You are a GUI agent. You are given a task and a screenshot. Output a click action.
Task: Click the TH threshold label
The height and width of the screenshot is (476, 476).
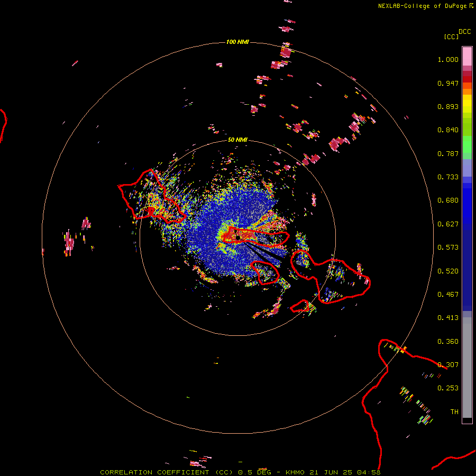point(454,412)
